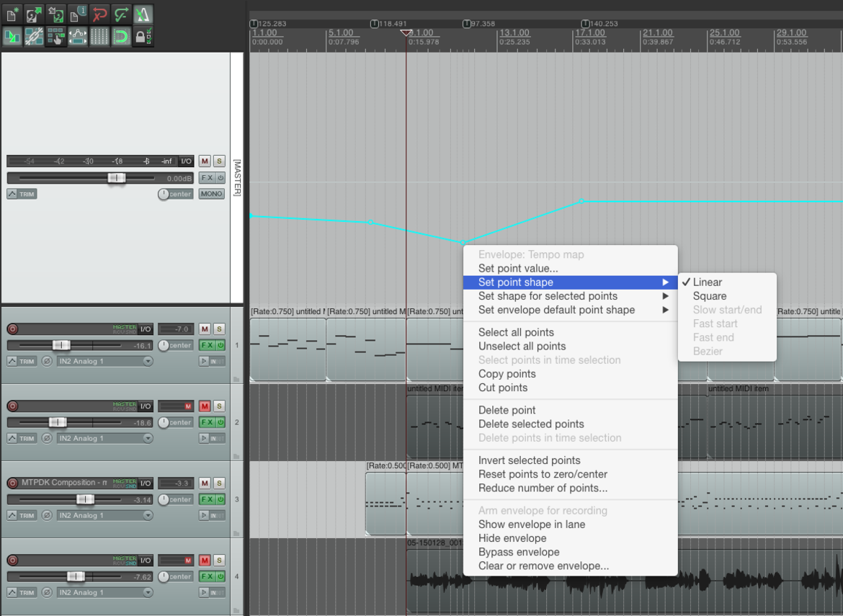Image resolution: width=843 pixels, height=616 pixels.
Task: Expand Set envelope default point shape submenu
Action: 571,310
